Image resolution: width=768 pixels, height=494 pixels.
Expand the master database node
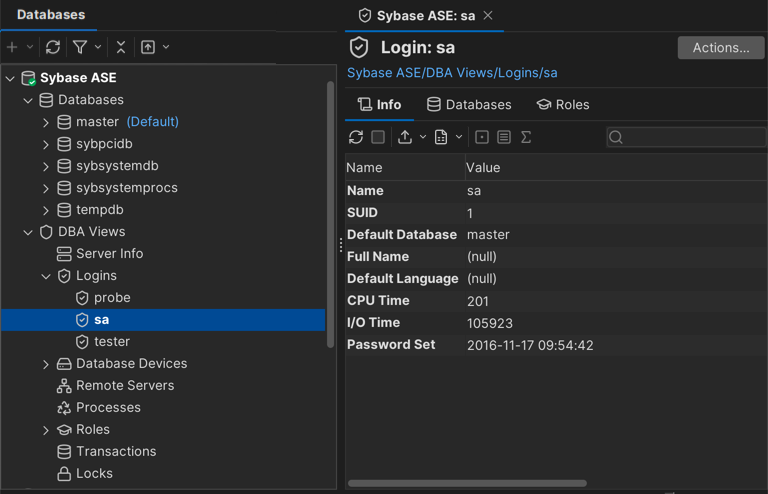(46, 122)
